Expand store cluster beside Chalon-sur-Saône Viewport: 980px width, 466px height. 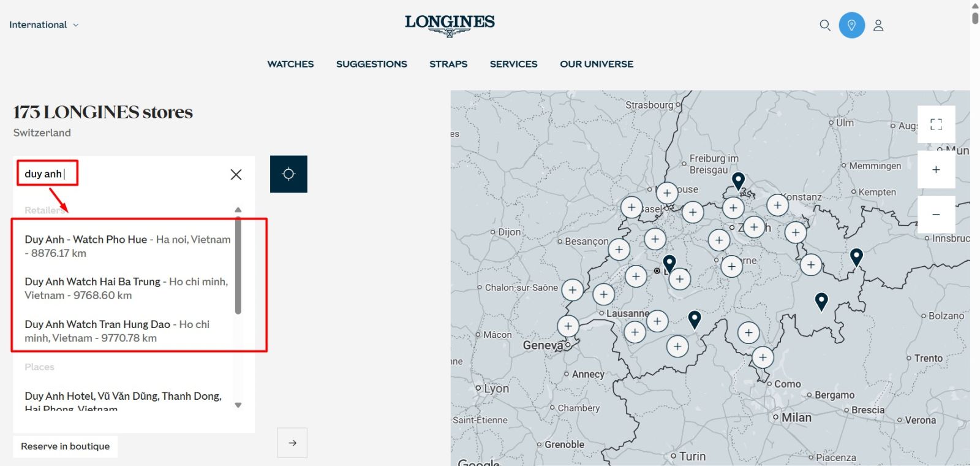pos(572,290)
